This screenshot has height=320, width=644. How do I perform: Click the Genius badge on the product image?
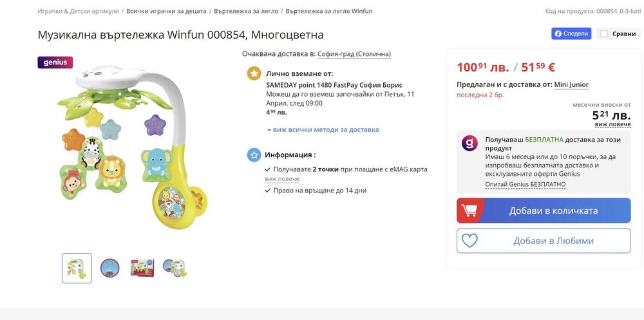pyautogui.click(x=55, y=62)
